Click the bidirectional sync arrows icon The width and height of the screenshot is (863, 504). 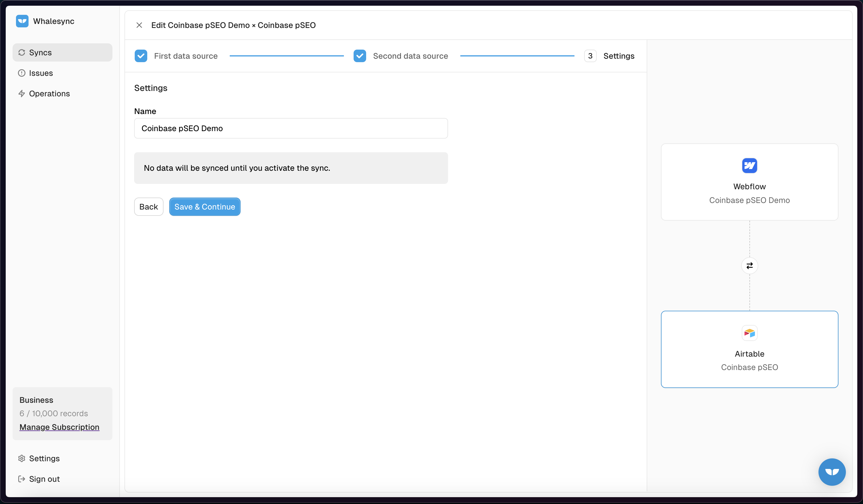click(749, 265)
